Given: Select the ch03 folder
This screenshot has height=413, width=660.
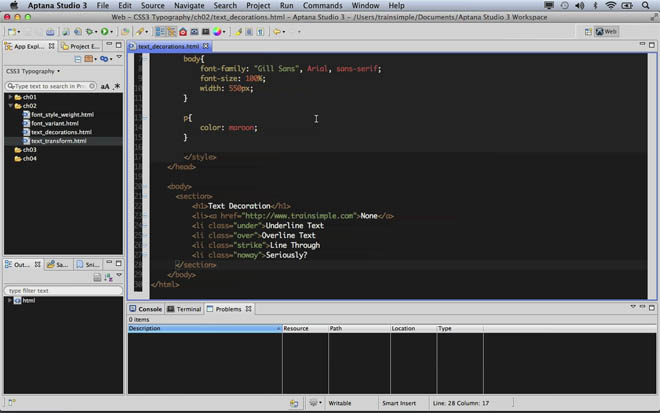Looking at the screenshot, I should tap(29, 150).
